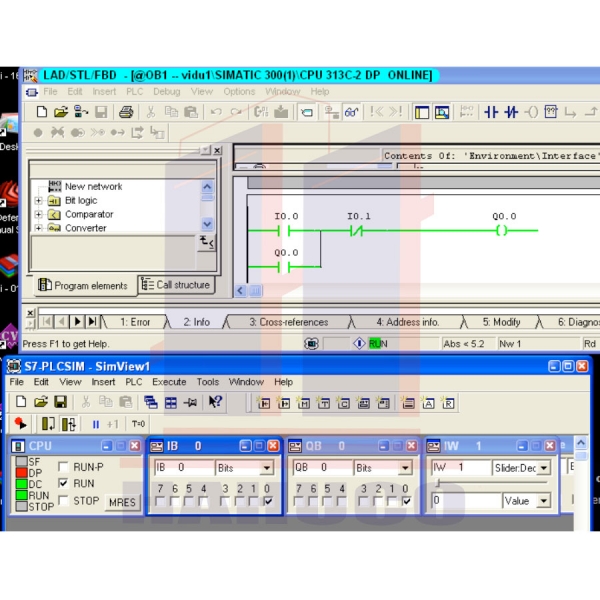Click I0.1 normally closed contact in network
The height and width of the screenshot is (600, 600).
pyautogui.click(x=357, y=230)
